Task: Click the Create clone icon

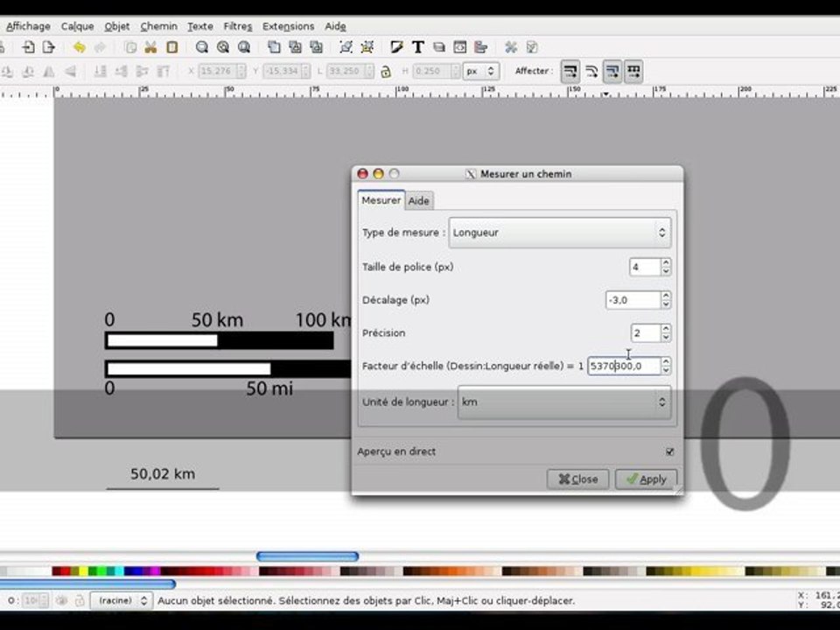Action: point(295,47)
